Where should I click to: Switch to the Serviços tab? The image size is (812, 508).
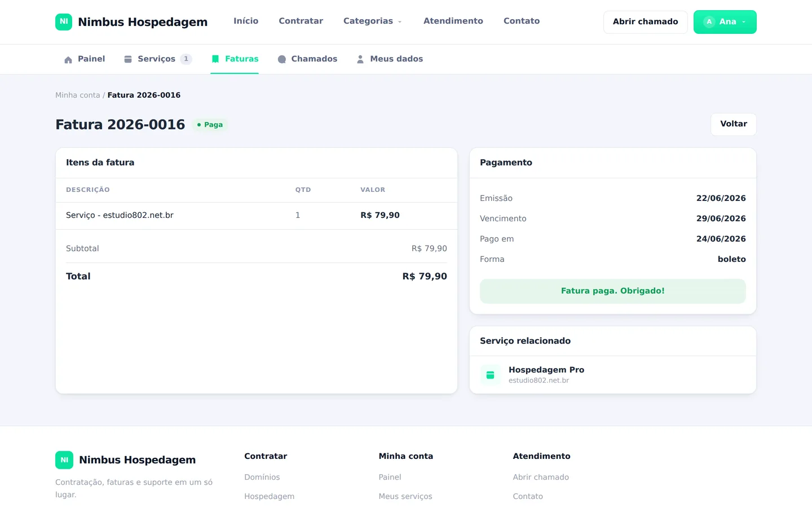click(x=158, y=59)
